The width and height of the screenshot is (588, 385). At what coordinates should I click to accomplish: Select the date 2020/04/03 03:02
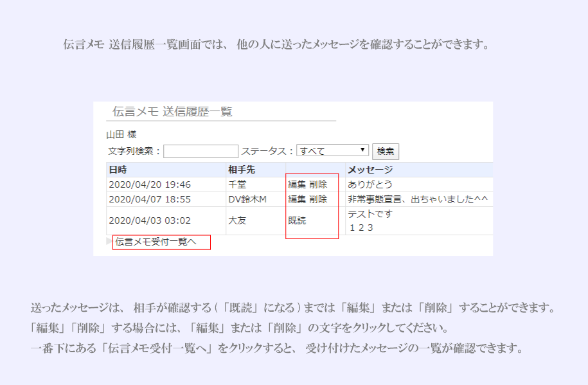(150, 220)
